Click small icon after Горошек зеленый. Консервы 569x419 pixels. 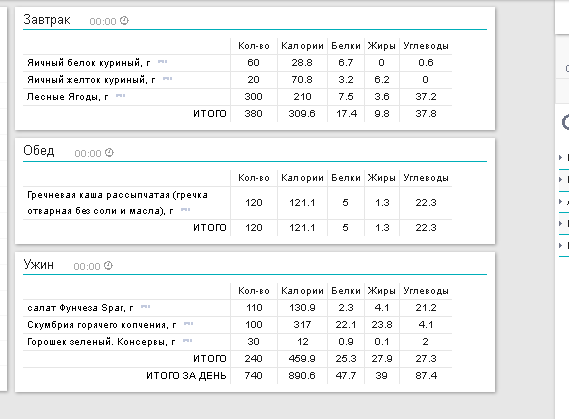[x=188, y=340]
